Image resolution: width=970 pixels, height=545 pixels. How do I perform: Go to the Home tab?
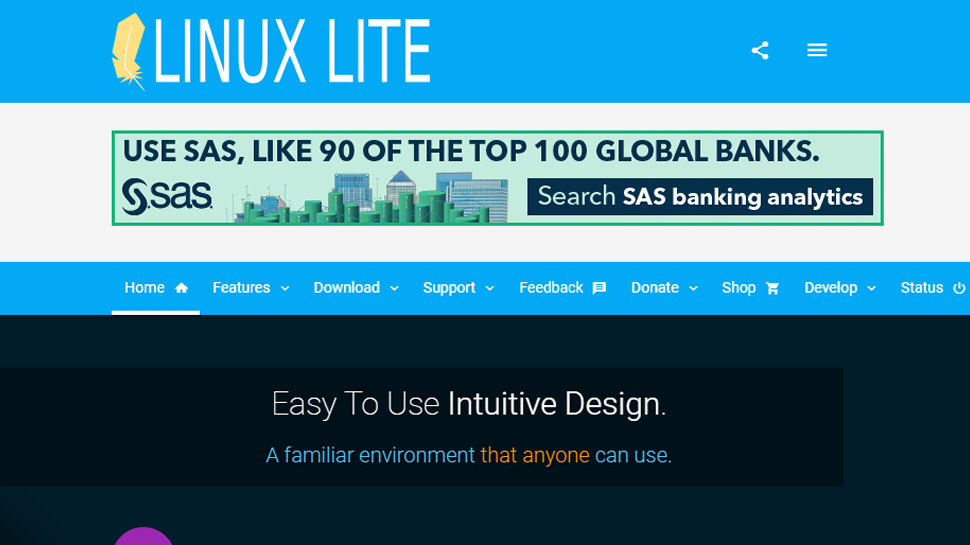(156, 288)
